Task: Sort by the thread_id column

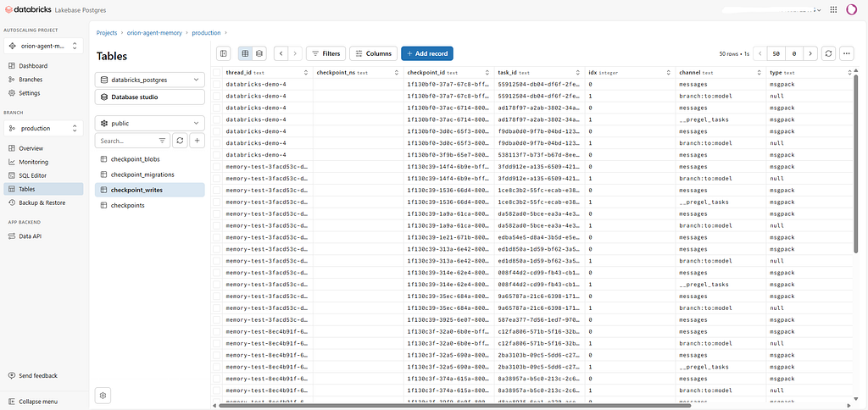Action: click(305, 73)
